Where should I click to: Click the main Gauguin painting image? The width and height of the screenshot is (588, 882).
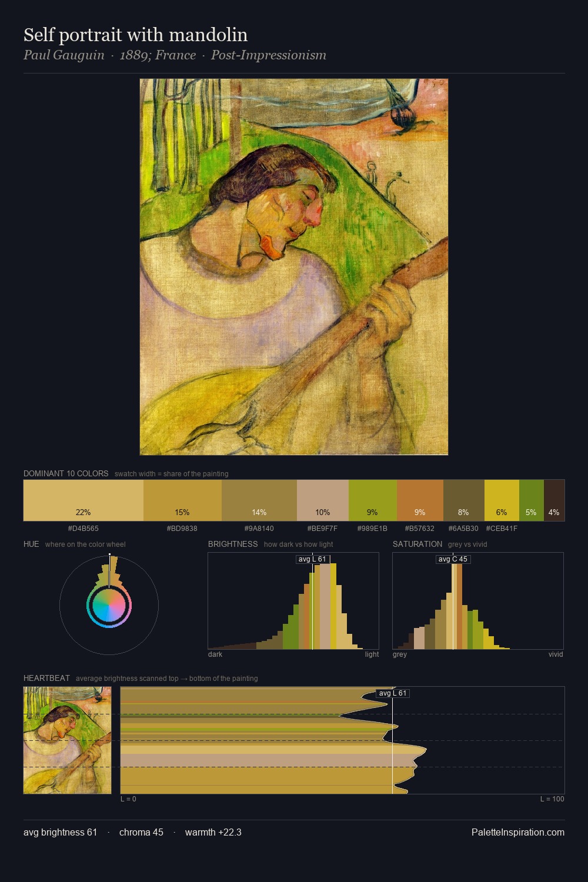click(x=294, y=267)
